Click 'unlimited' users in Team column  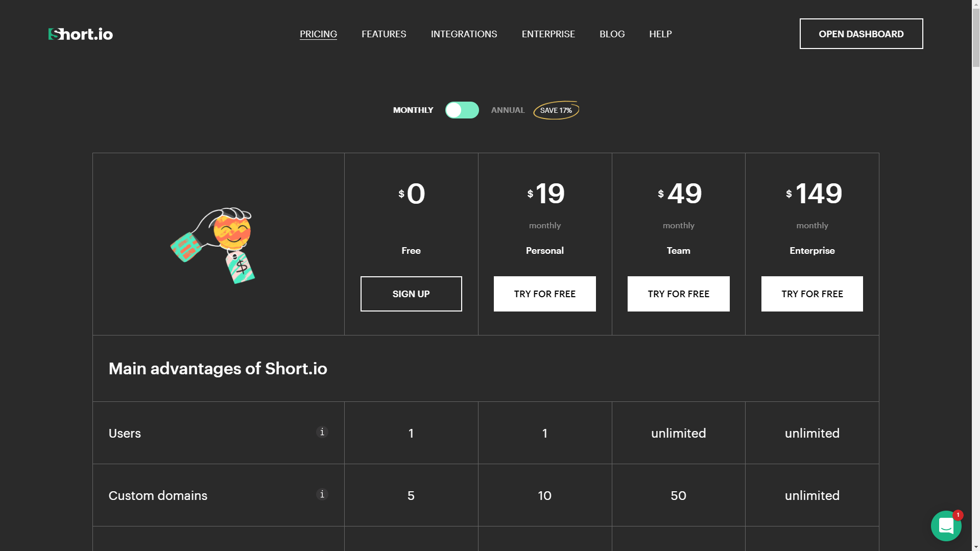[678, 433]
